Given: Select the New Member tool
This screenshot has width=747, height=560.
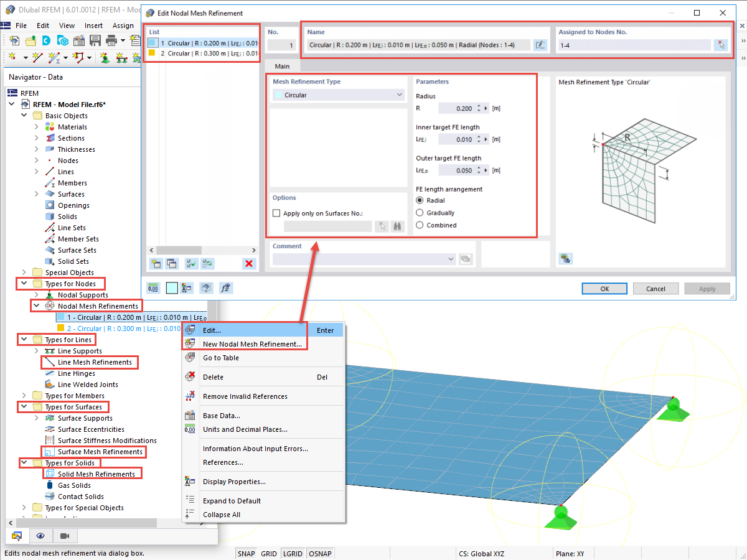Looking at the screenshot, I should [55, 57].
